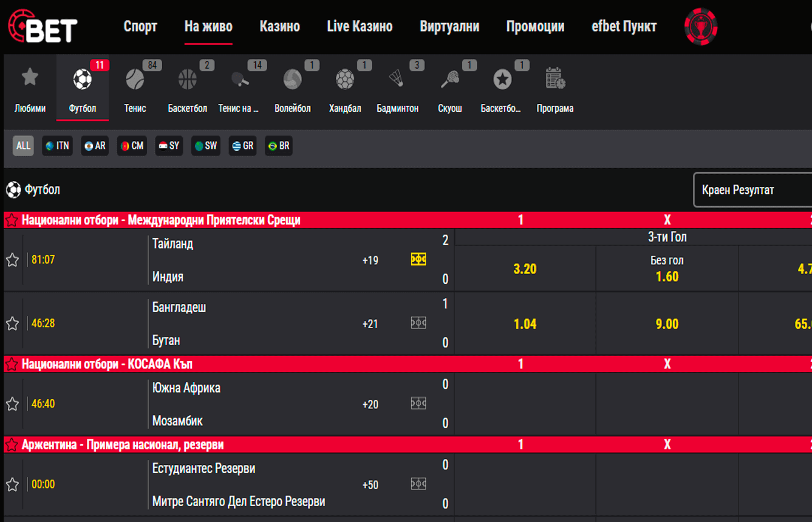Open the Промоции page

[535, 27]
